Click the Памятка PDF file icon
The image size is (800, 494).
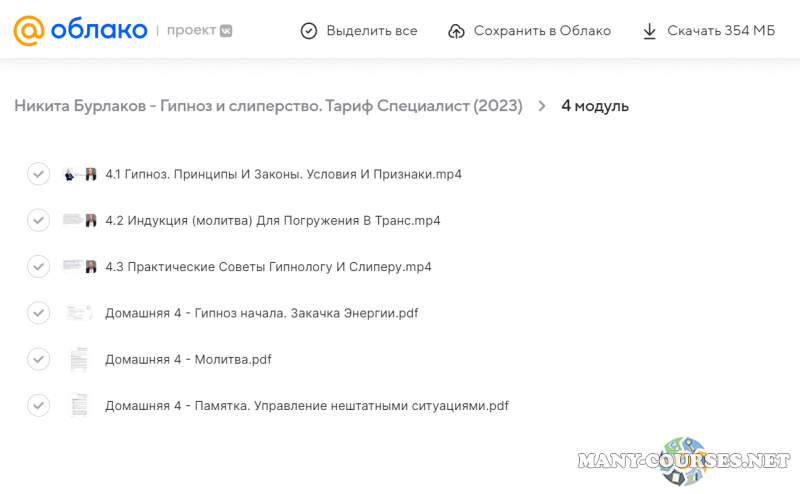pos(79,406)
